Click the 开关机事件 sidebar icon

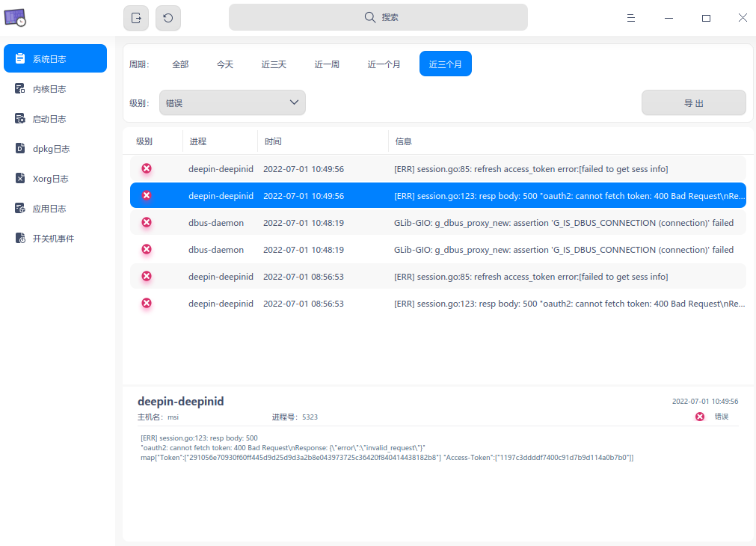tap(20, 239)
